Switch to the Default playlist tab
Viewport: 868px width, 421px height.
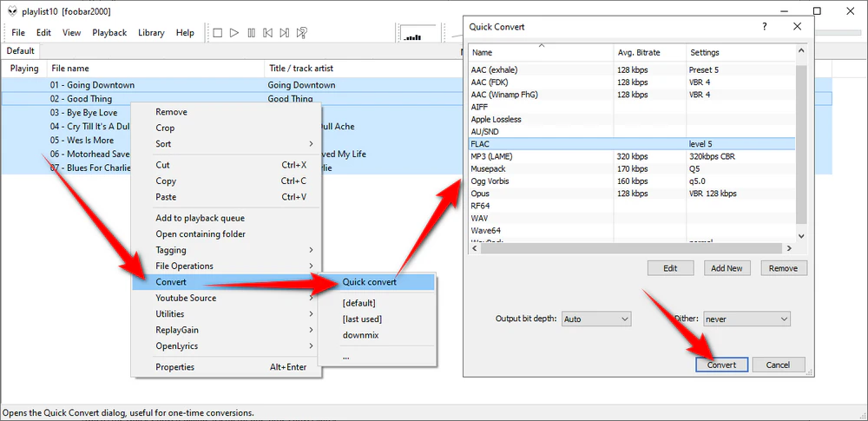click(21, 51)
